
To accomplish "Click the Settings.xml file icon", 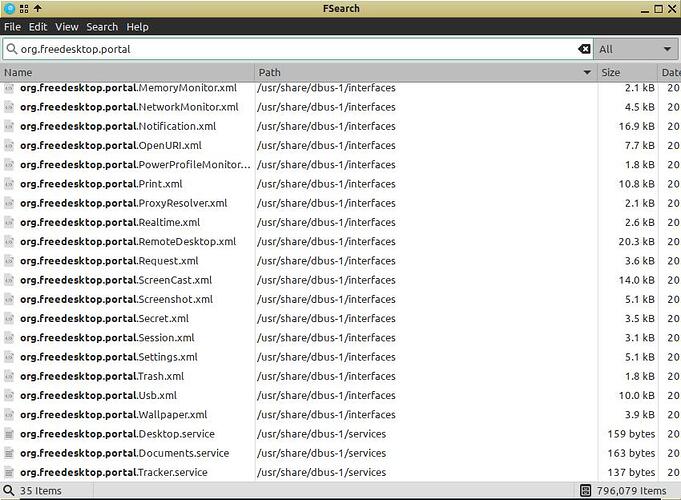I will pyautogui.click(x=9, y=357).
